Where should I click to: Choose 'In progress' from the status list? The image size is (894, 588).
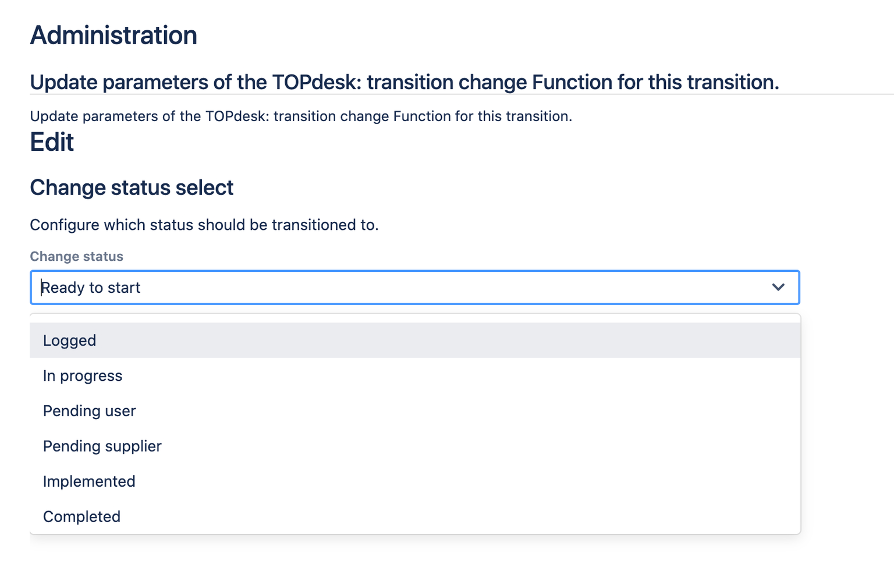point(83,376)
